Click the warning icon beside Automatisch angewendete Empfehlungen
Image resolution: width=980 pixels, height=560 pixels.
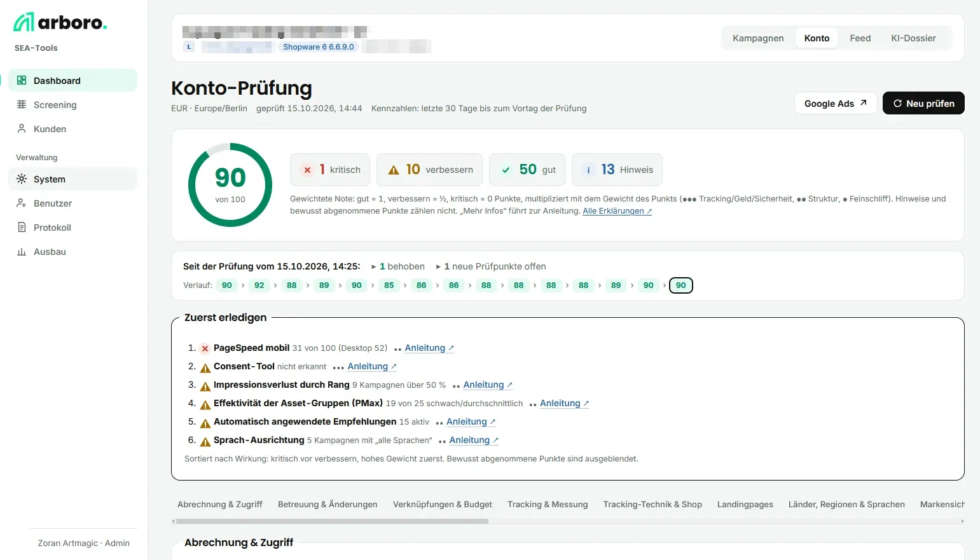(205, 423)
